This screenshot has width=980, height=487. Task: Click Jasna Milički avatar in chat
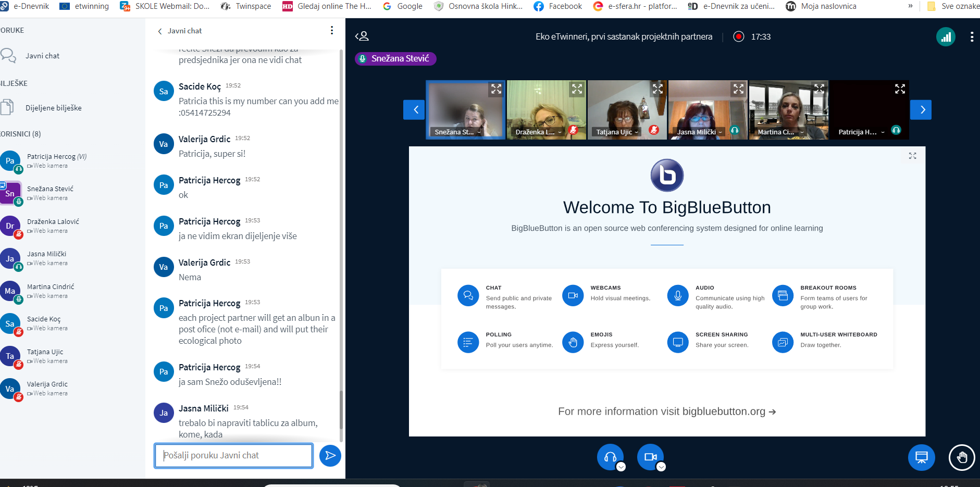point(164,413)
